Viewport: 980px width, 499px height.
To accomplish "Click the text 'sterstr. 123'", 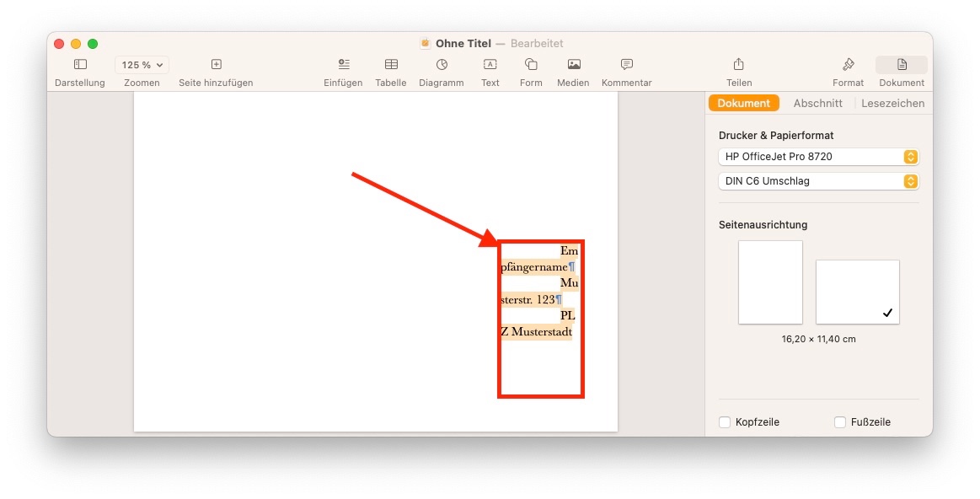I will click(527, 299).
